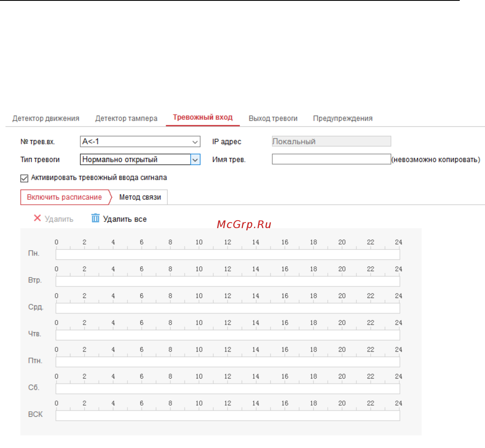Focus the Имя трев. input field

pos(331,159)
